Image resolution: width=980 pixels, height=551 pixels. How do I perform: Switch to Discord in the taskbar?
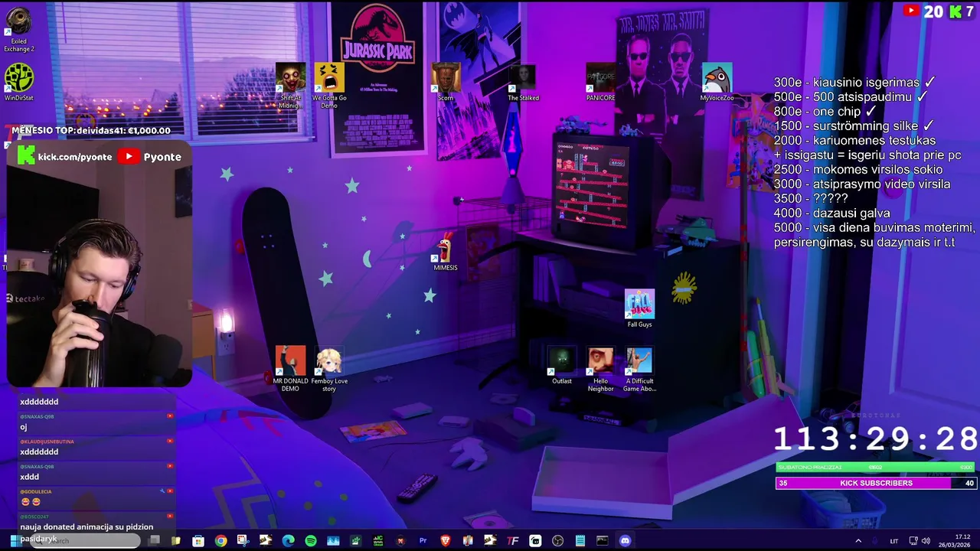pyautogui.click(x=625, y=541)
